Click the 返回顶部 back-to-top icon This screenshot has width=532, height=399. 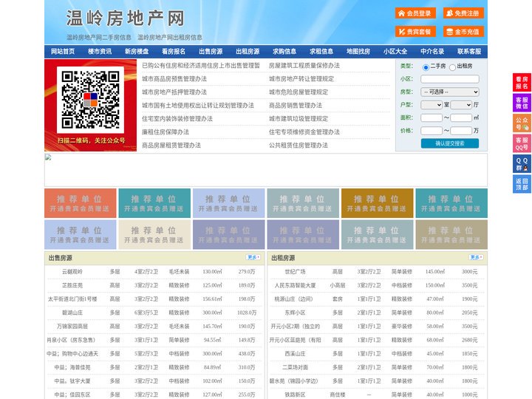[x=522, y=184]
